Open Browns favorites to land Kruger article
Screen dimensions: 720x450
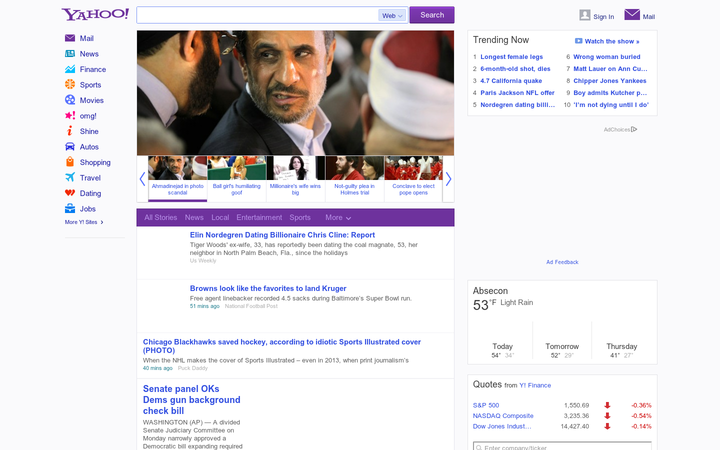(268, 288)
